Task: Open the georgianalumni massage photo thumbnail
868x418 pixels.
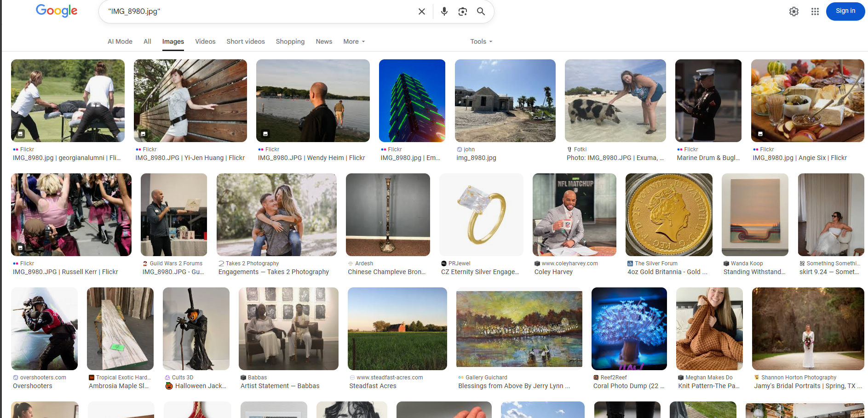Action: pyautogui.click(x=68, y=101)
